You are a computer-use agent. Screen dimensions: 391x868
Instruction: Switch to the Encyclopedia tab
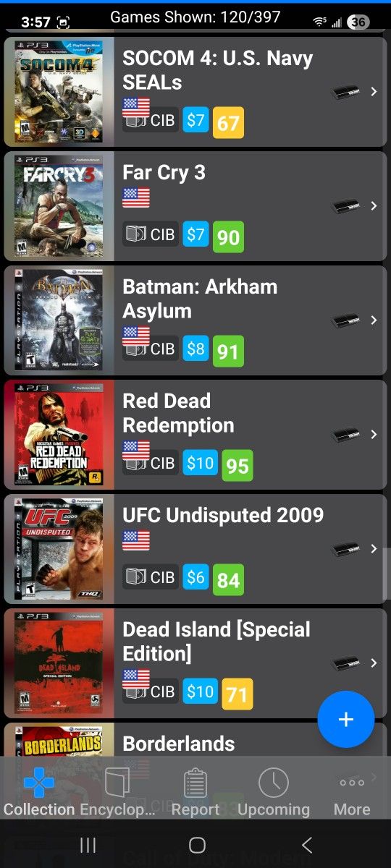(117, 793)
